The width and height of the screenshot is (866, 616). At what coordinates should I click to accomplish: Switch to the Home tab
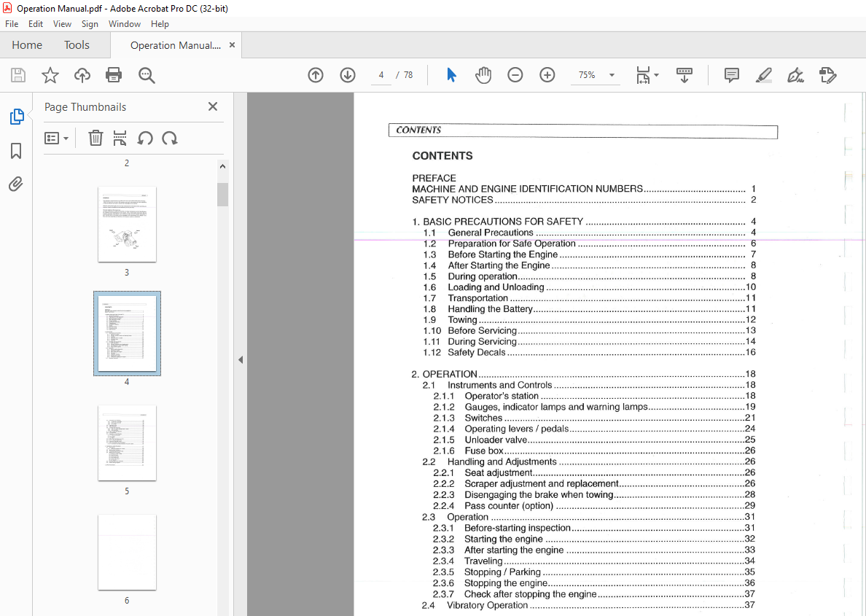[27, 45]
